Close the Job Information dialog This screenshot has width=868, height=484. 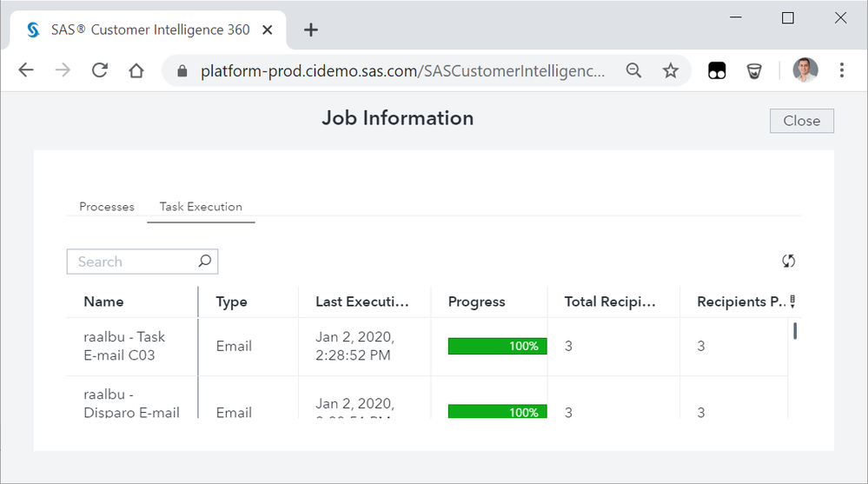[801, 121]
